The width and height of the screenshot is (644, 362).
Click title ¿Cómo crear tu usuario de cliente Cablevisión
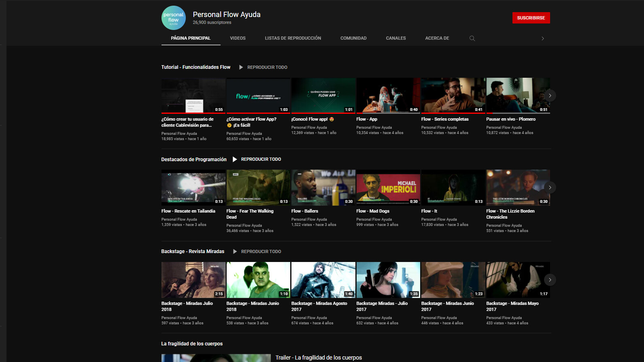(x=187, y=122)
